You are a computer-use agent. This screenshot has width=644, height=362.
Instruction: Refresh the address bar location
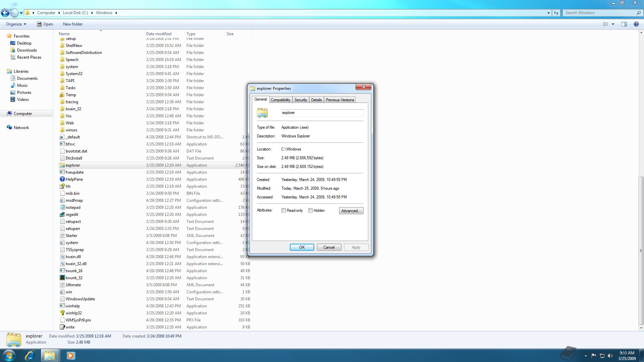pos(556,13)
